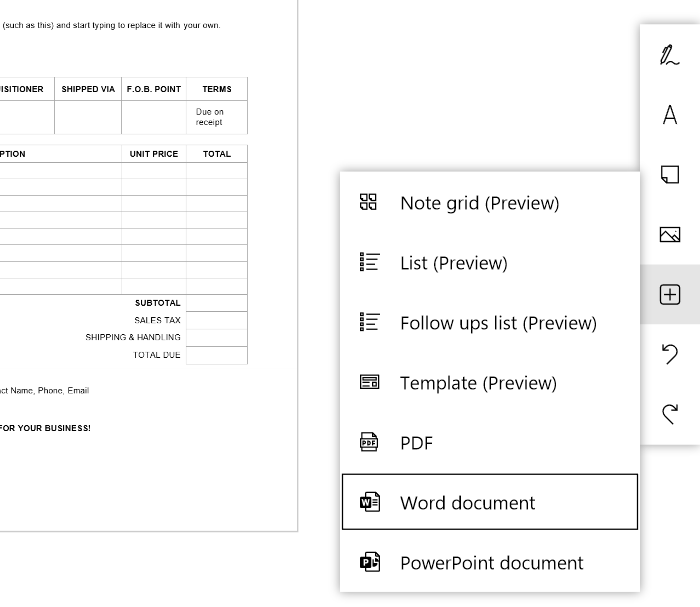Choose Word document from the menu
This screenshot has height=607, width=700.
coord(490,502)
